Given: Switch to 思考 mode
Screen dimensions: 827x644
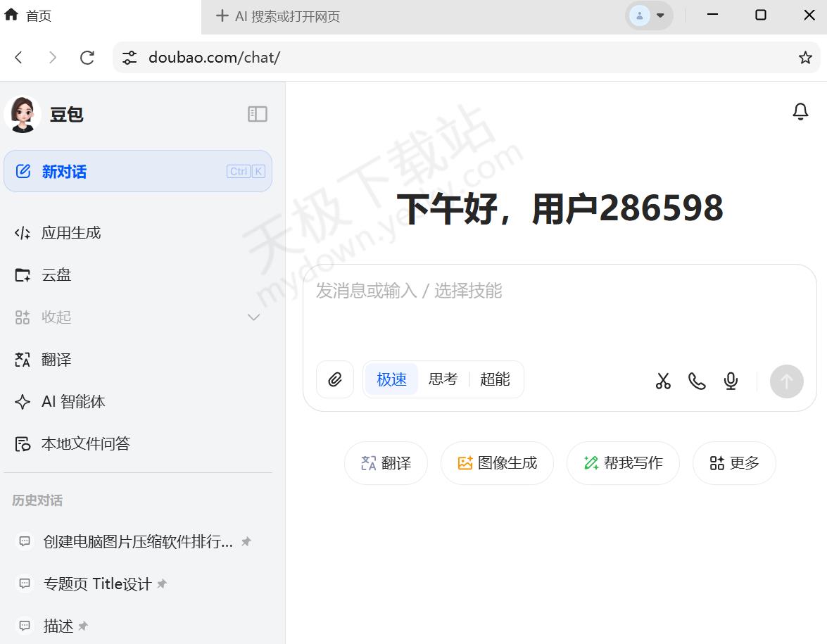Looking at the screenshot, I should click(443, 379).
